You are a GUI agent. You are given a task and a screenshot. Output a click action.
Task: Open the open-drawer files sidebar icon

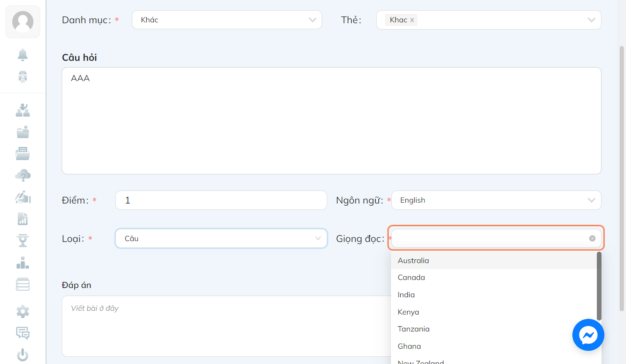[x=23, y=154]
